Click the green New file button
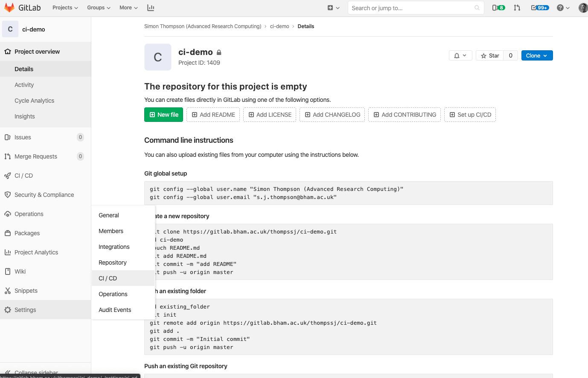The image size is (588, 378). 163,115
